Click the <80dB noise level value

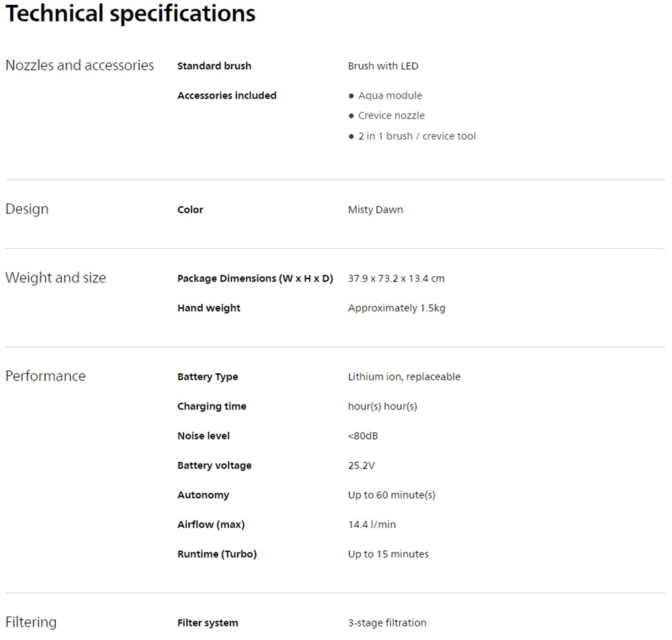363,436
